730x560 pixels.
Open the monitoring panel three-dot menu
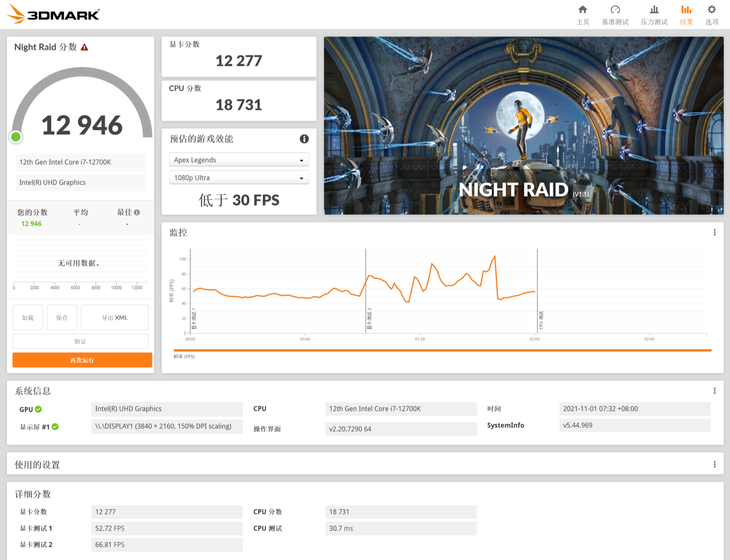point(714,232)
